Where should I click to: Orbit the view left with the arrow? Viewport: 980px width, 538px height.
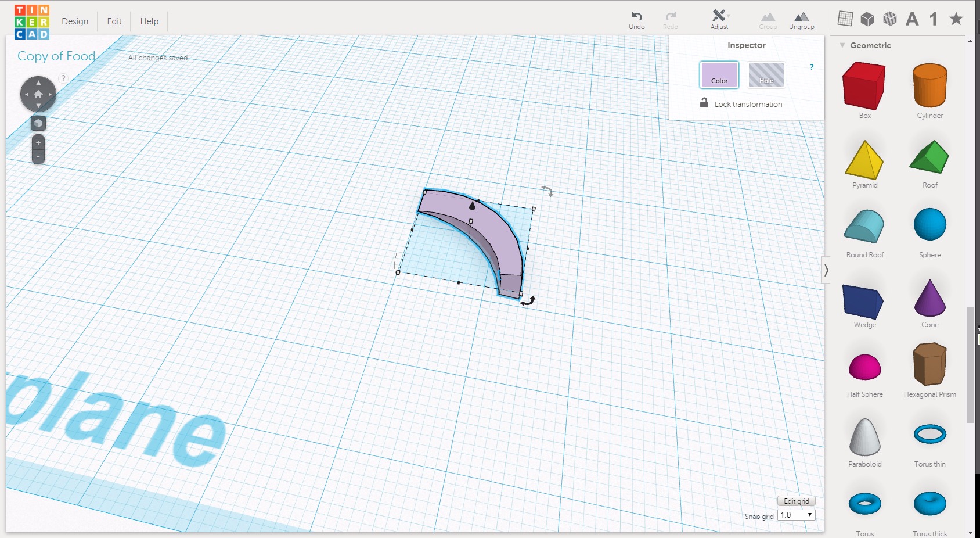(26, 94)
